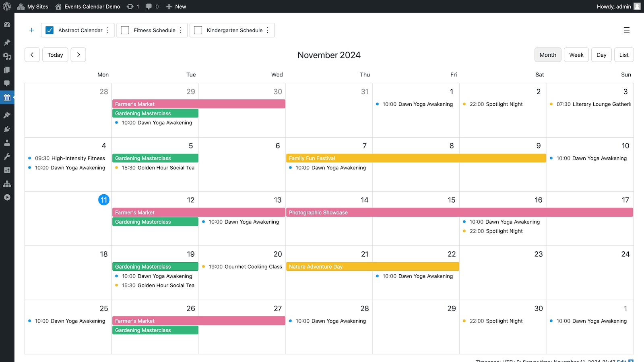The image size is (644, 362).
Task: Open the Plugins sidebar icon
Action: click(x=7, y=129)
